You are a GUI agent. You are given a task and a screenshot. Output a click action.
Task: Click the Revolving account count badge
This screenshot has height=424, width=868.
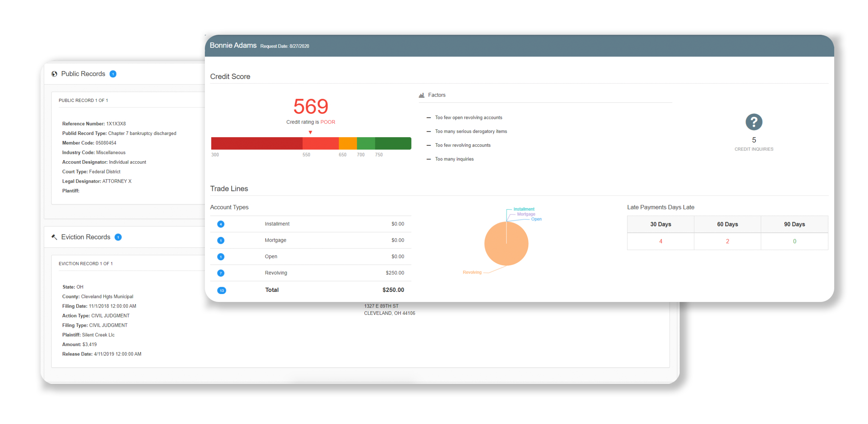tap(221, 273)
